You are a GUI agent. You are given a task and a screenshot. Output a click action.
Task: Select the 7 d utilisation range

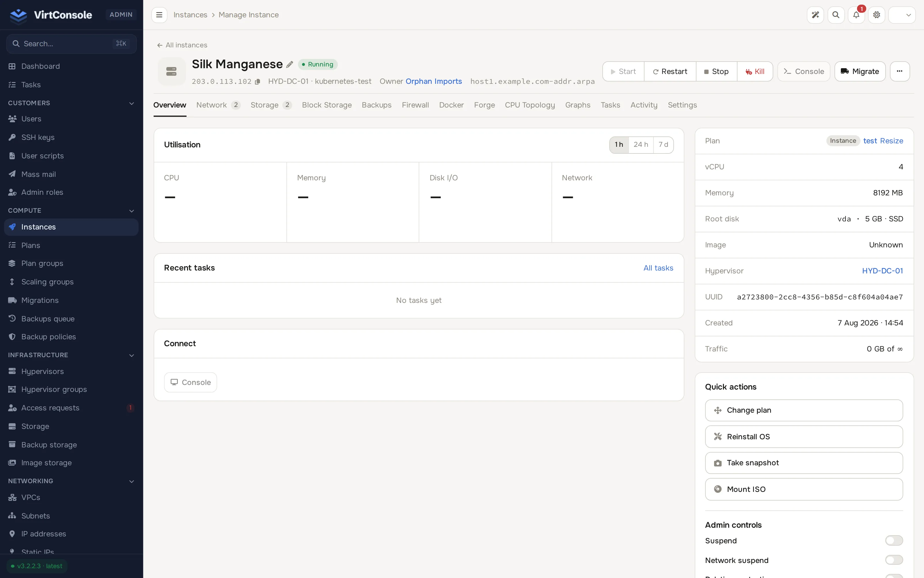[x=663, y=144]
